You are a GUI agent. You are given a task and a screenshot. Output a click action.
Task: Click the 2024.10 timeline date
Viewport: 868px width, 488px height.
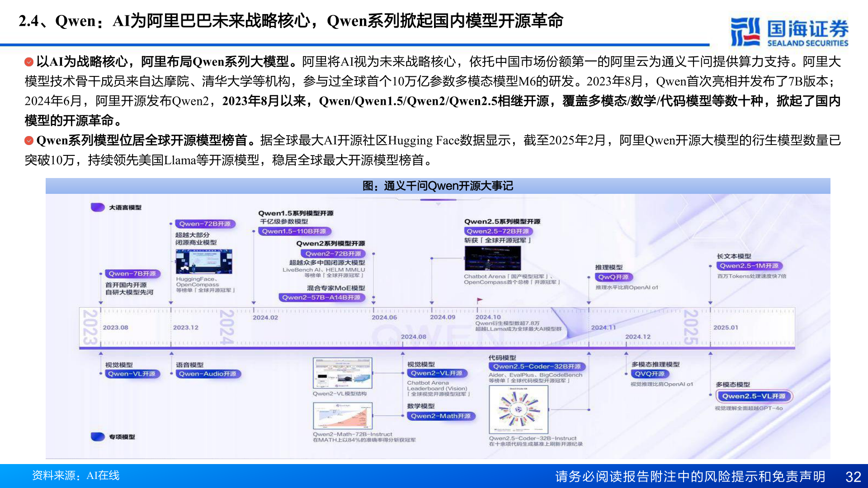click(488, 317)
